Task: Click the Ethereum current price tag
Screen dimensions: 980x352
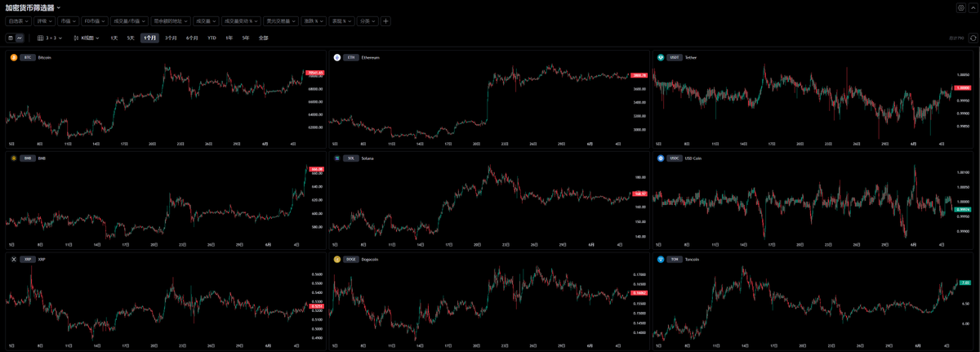Action: pyautogui.click(x=639, y=75)
